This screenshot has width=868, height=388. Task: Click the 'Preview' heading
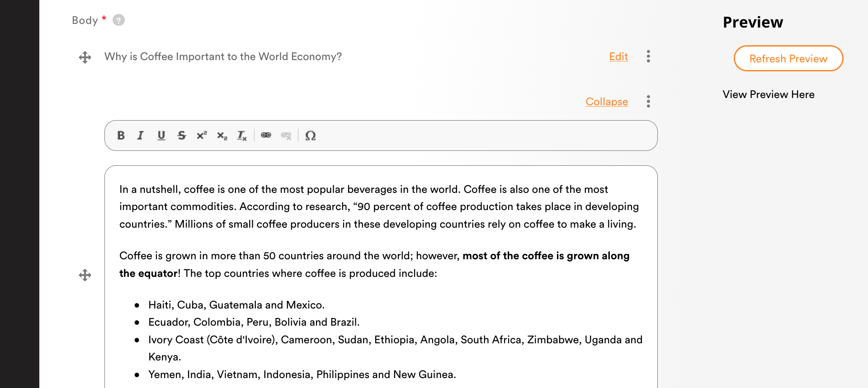(753, 22)
